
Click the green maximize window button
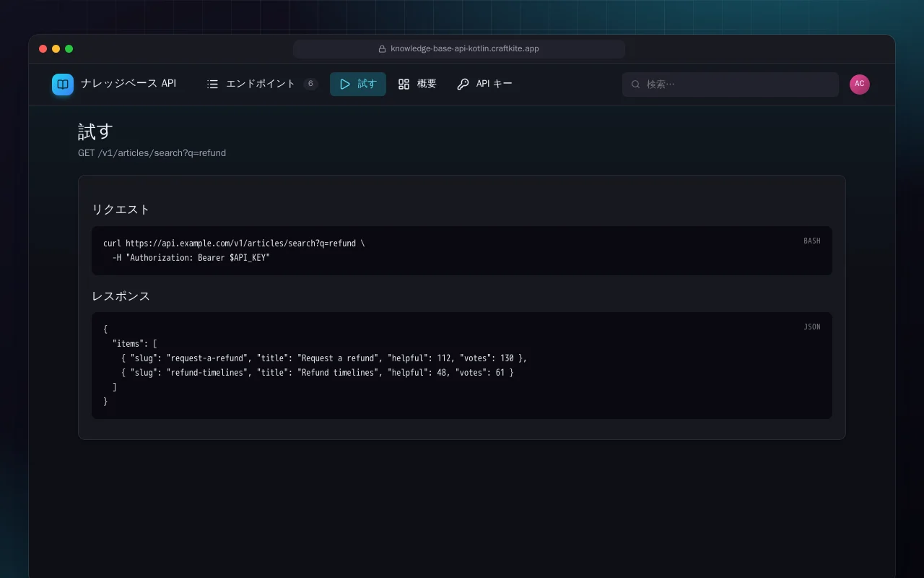click(69, 49)
